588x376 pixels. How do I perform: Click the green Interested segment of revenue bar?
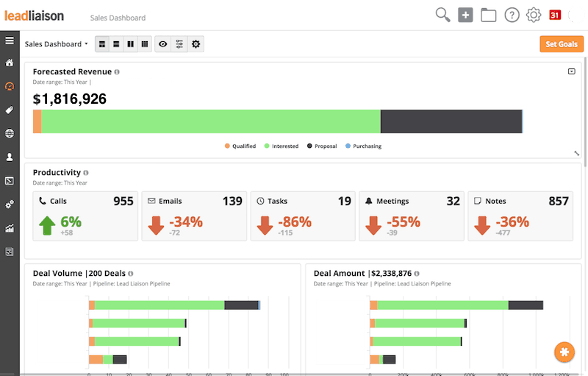click(x=211, y=121)
